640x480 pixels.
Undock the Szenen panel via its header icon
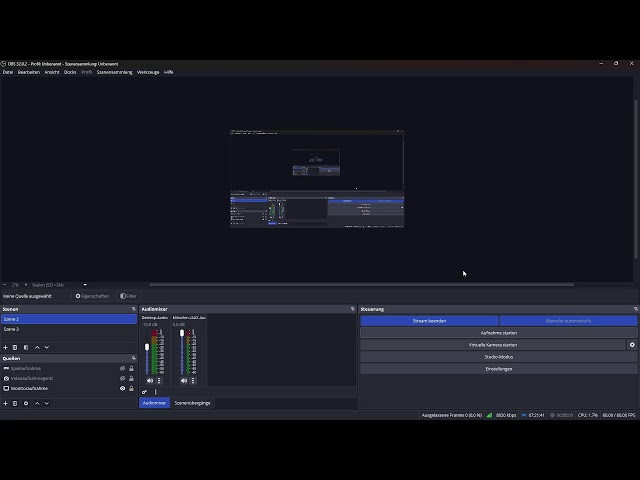tap(133, 309)
